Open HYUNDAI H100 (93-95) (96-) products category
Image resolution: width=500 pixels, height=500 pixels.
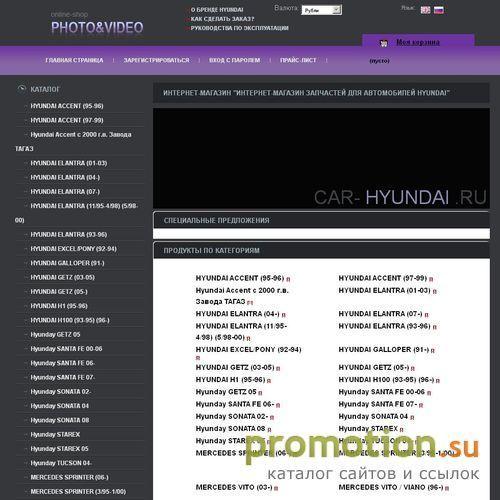(x=386, y=380)
